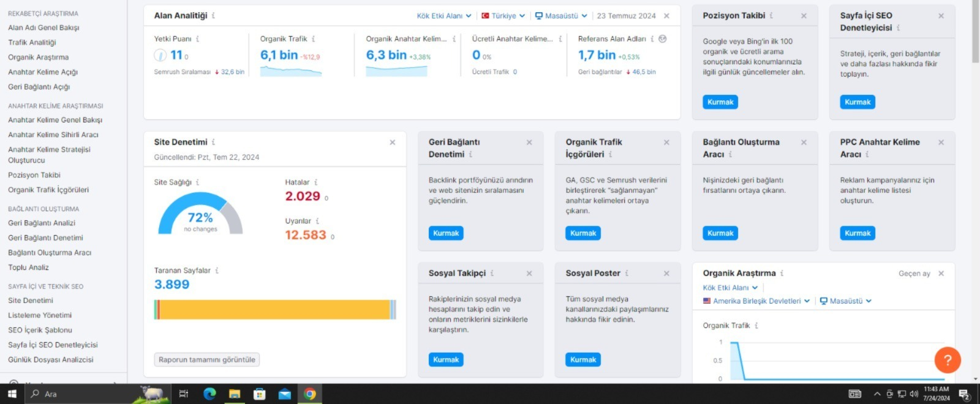Close the Geri Bağlantı Denetimi widget
The image size is (980, 404).
pos(529,142)
